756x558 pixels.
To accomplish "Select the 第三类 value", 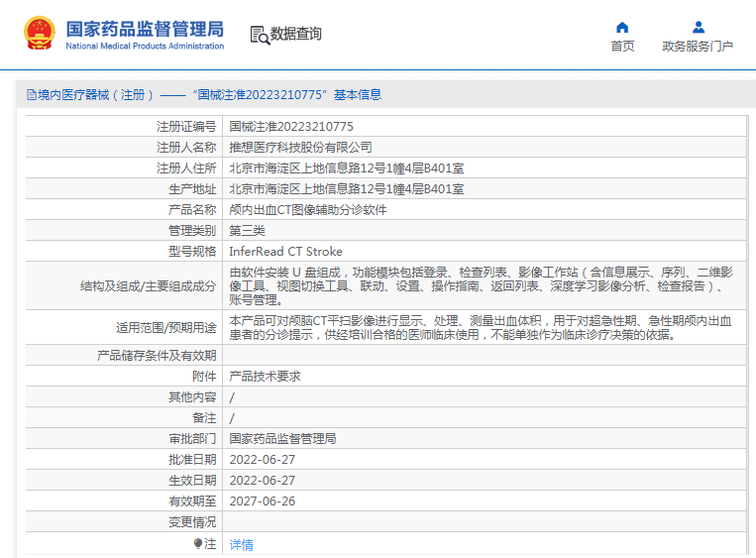I will [248, 231].
